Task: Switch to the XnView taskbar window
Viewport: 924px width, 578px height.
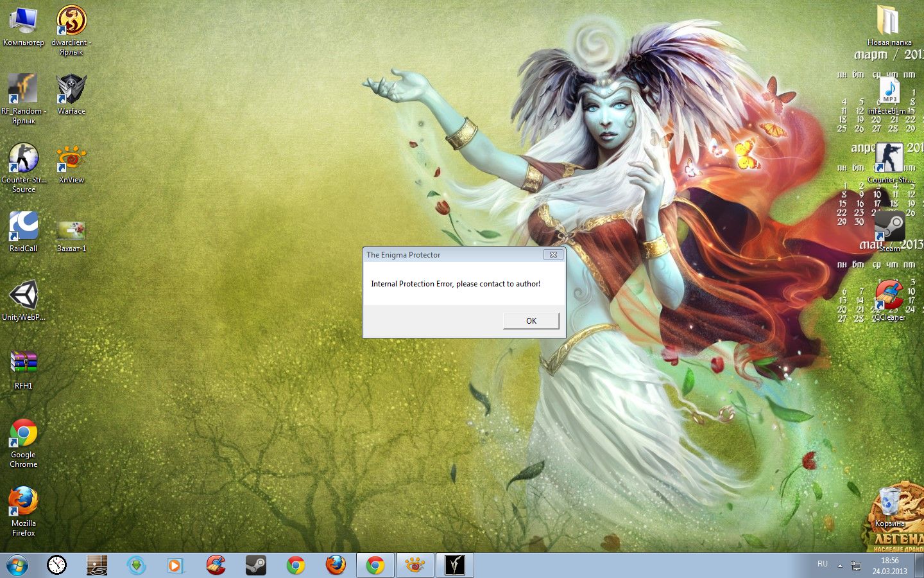Action: pyautogui.click(x=415, y=565)
